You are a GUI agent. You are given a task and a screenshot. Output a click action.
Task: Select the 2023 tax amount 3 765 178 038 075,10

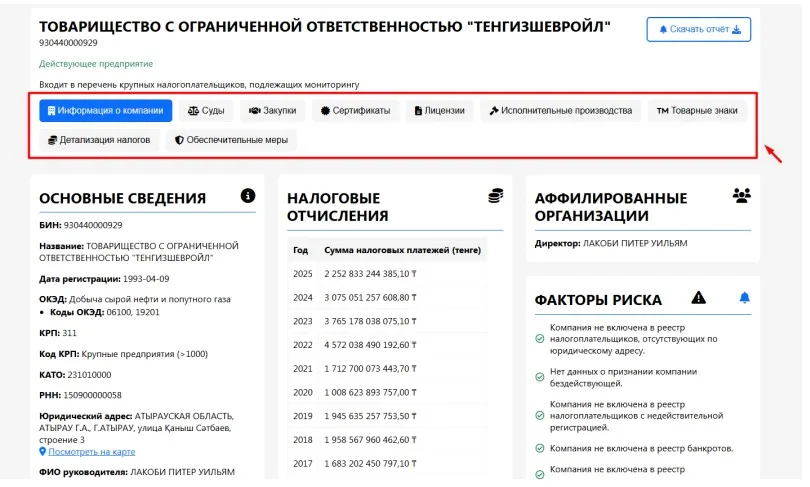point(370,321)
